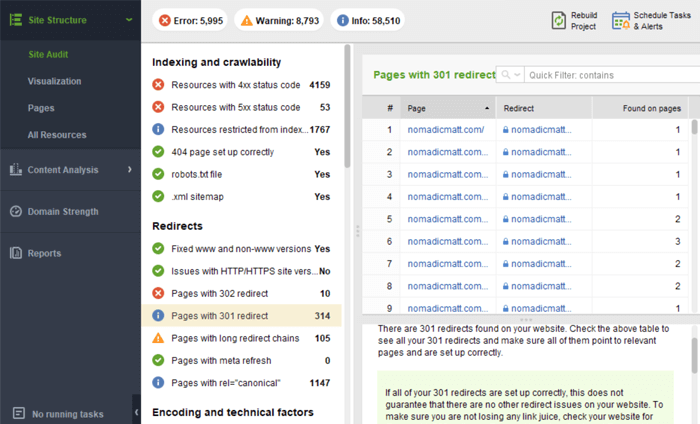The width and height of the screenshot is (700, 424).
Task: Click the No running tasks icon
Action: [x=19, y=413]
